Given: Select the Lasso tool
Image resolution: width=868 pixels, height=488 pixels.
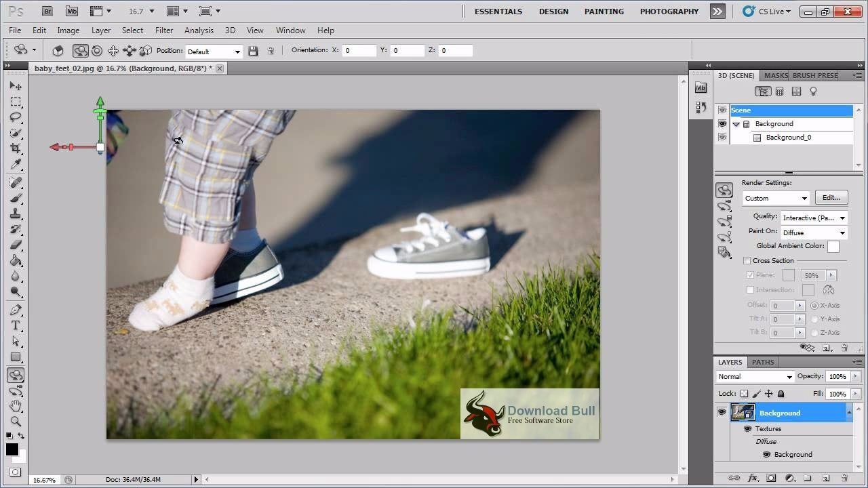Looking at the screenshot, I should click(16, 117).
